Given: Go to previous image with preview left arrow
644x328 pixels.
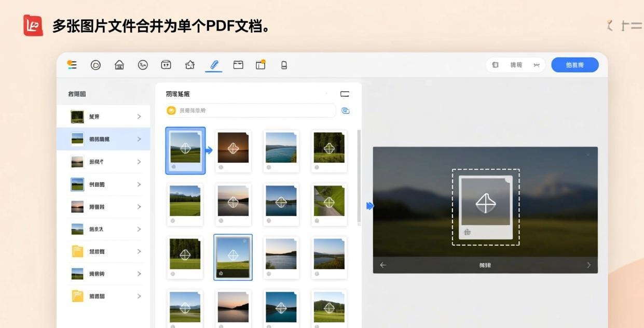Looking at the screenshot, I should (x=383, y=265).
